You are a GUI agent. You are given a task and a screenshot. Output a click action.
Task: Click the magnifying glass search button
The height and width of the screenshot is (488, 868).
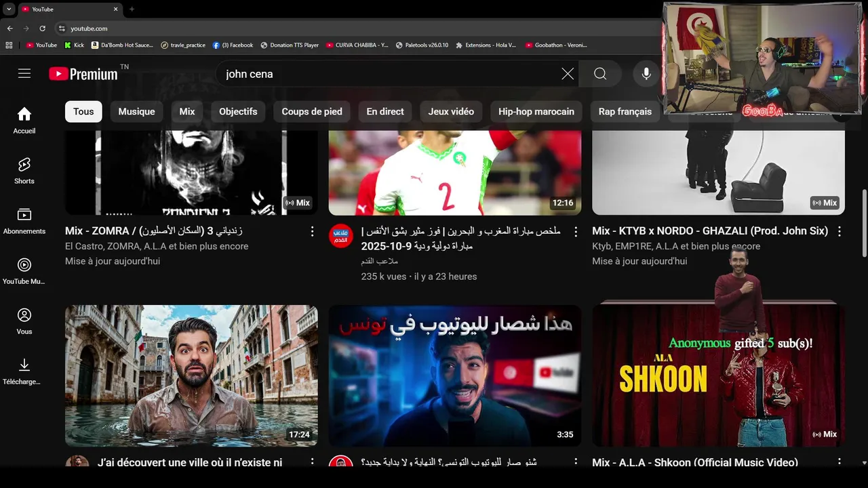tap(600, 74)
